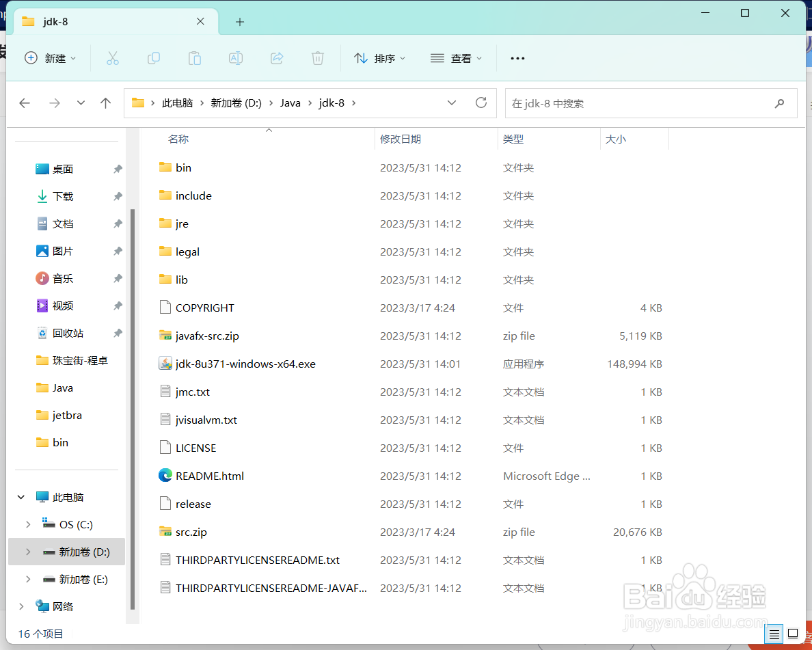
Task: Open the New (新建) dropdown
Action: click(x=50, y=58)
